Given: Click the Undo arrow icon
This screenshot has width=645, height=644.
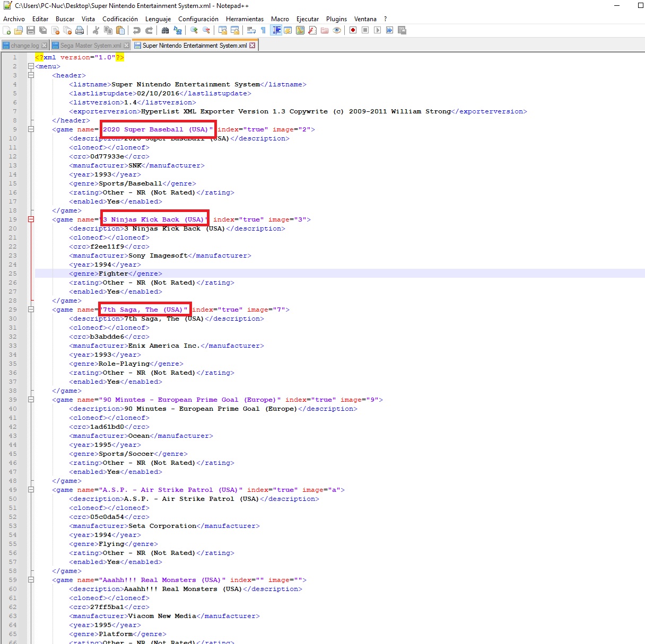Looking at the screenshot, I should (x=137, y=30).
